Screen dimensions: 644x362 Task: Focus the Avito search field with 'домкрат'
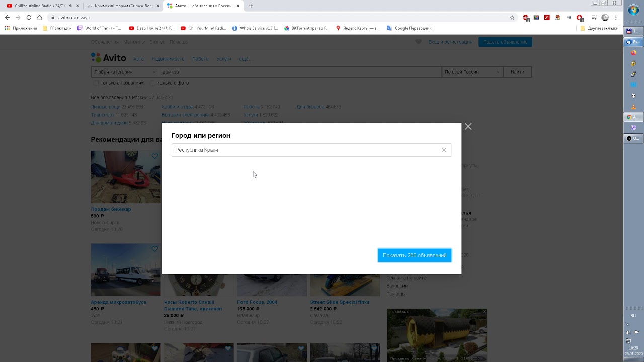point(300,72)
